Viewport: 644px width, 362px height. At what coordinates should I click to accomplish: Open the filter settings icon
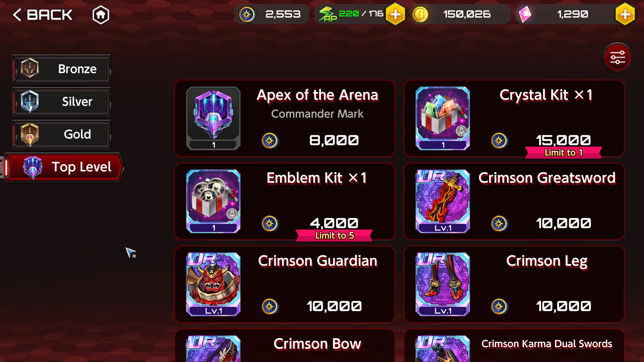tap(617, 57)
